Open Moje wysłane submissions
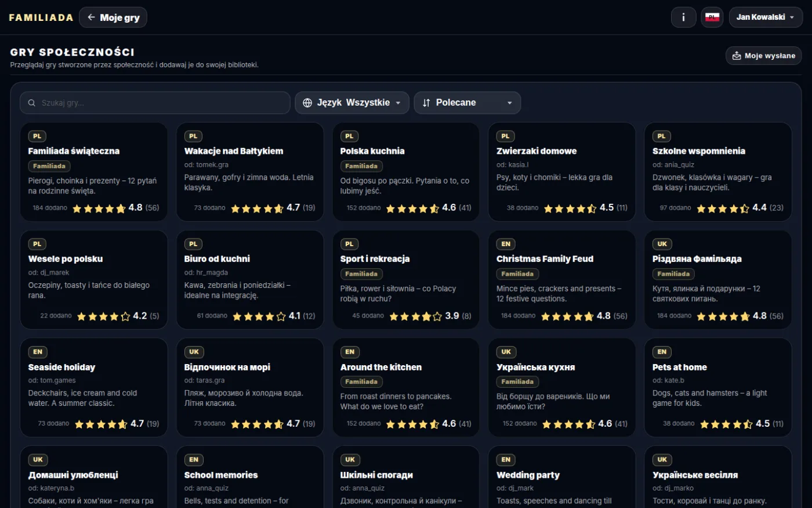812x508 pixels. [x=764, y=56]
